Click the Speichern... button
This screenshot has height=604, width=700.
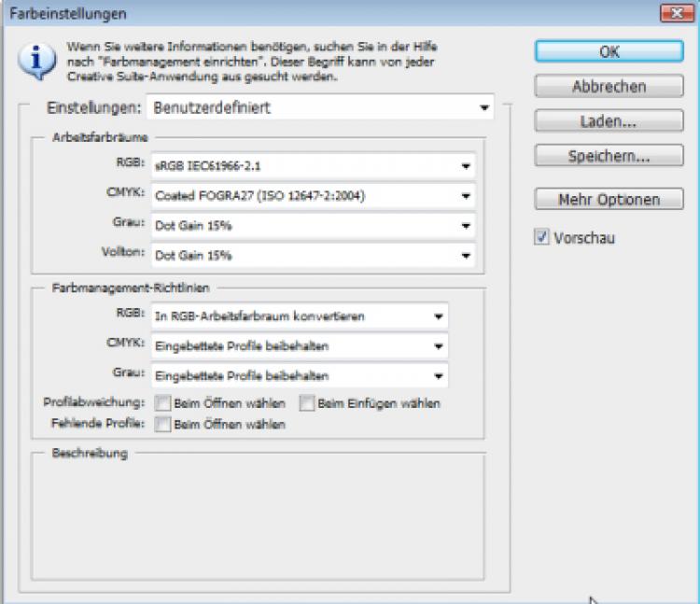pos(609,156)
